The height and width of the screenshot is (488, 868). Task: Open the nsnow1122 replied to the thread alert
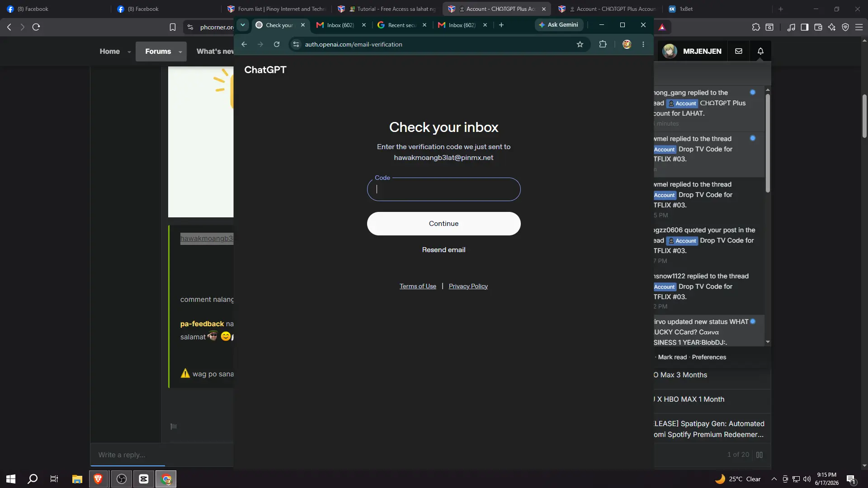[x=709, y=291]
